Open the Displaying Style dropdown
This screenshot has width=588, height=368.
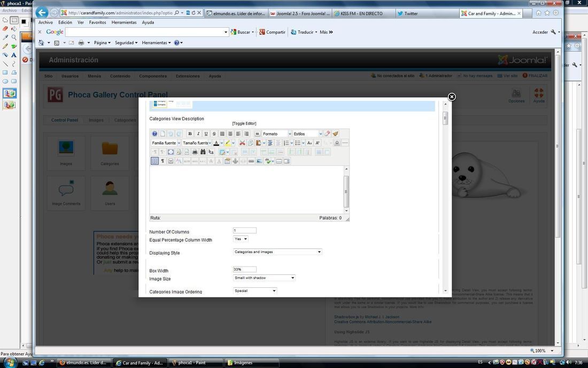coord(277,252)
